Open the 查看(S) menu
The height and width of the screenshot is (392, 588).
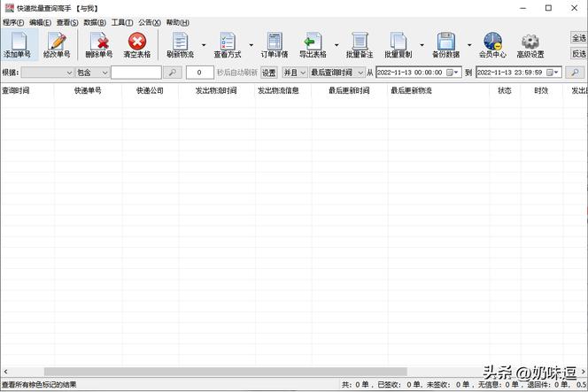pyautogui.click(x=67, y=22)
